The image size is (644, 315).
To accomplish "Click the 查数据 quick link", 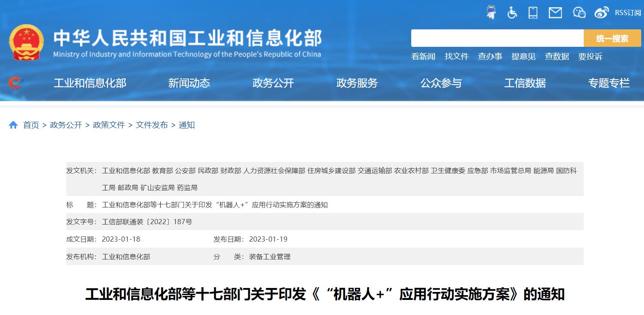I will (557, 56).
